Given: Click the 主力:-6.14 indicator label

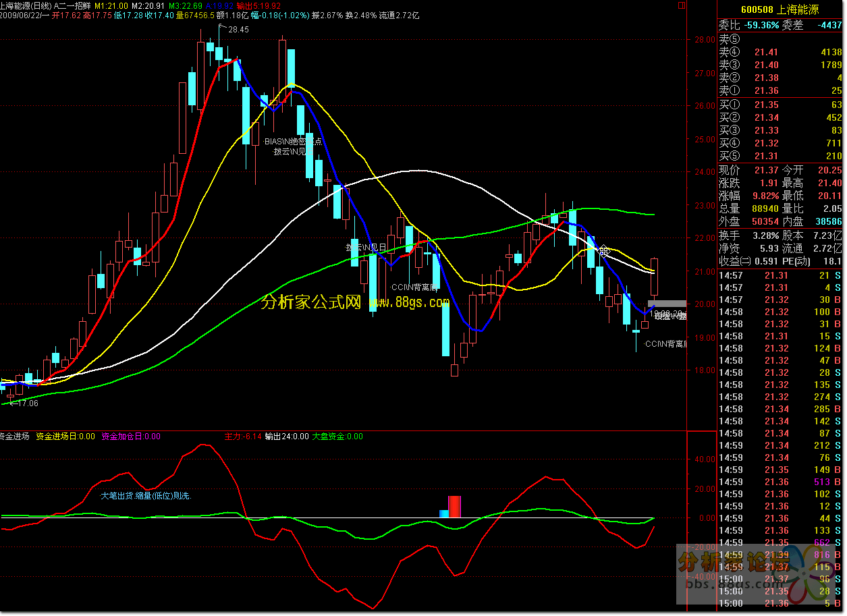Looking at the screenshot, I should click(x=242, y=437).
